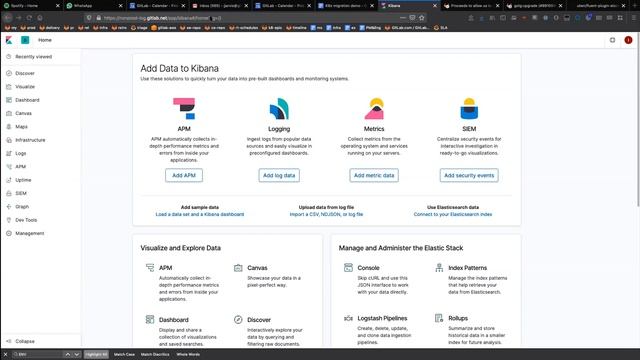This screenshot has height=360, width=640.
Task: Click the browser back button
Action: click(x=8, y=18)
